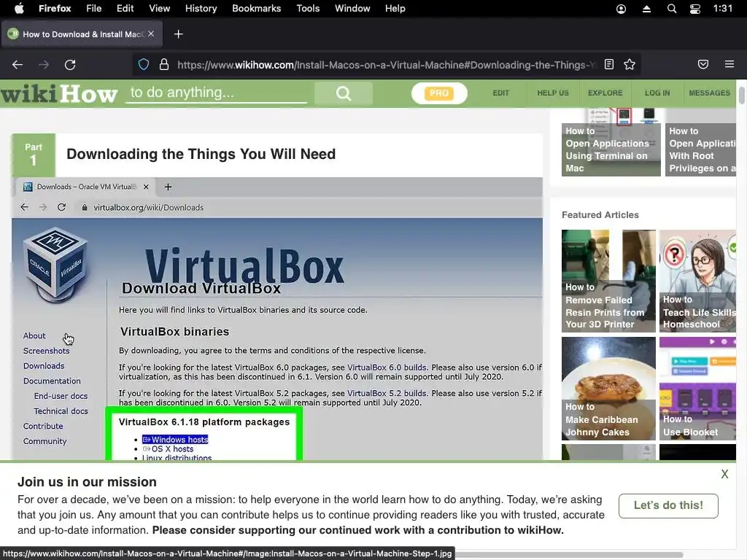Click EXPLORE in wikiHow header
This screenshot has width=747, height=560.
(605, 93)
